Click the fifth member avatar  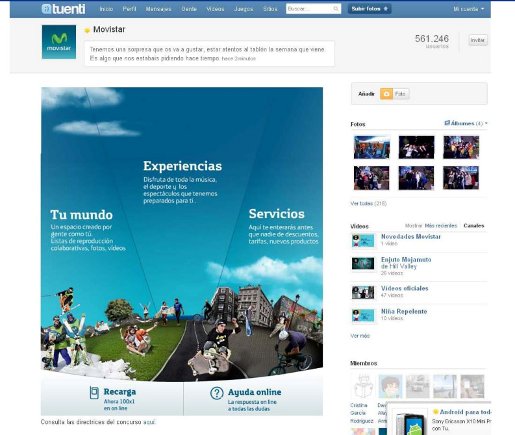click(472, 386)
